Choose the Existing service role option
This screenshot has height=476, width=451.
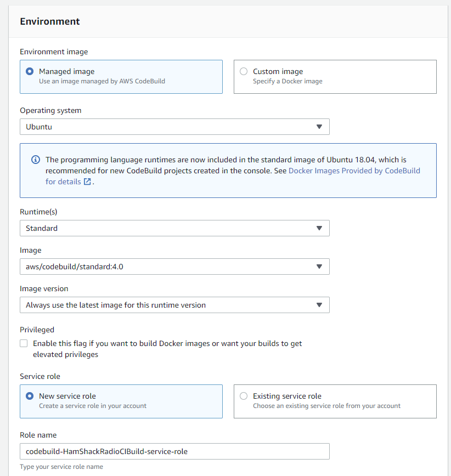[244, 396]
